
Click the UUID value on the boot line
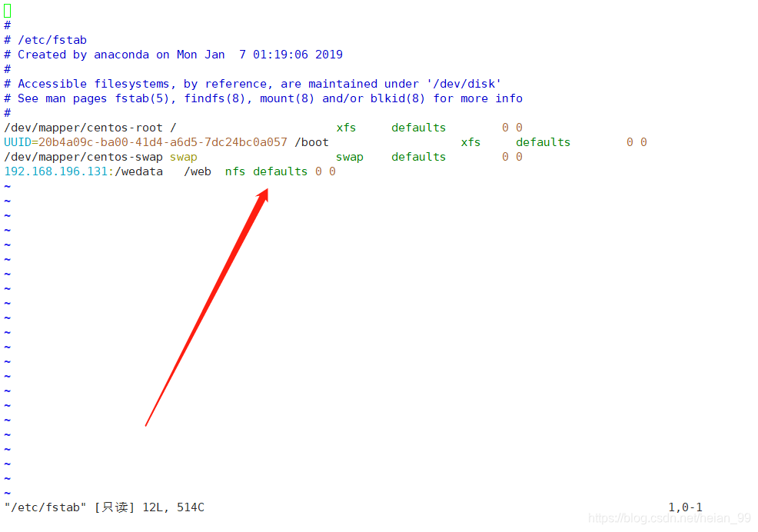click(x=162, y=142)
